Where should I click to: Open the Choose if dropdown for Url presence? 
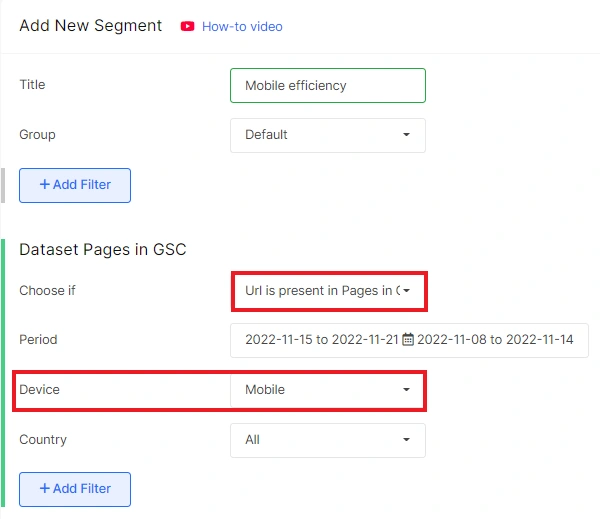[328, 291]
